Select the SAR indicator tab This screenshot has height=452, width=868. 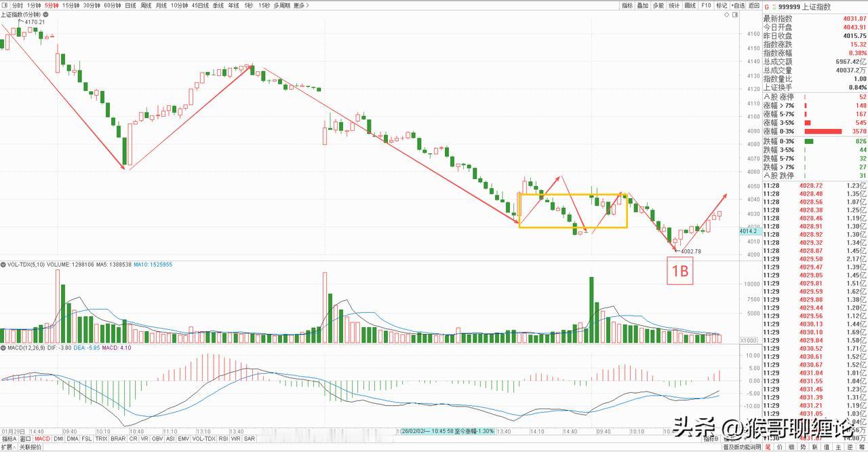pos(250,439)
